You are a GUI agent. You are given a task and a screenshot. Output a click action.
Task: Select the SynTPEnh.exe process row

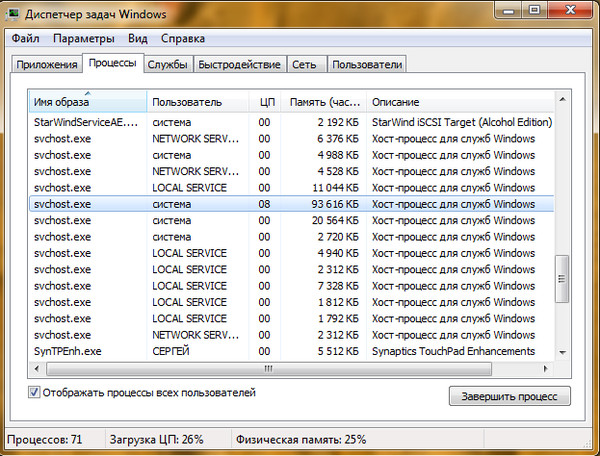pyautogui.click(x=292, y=351)
